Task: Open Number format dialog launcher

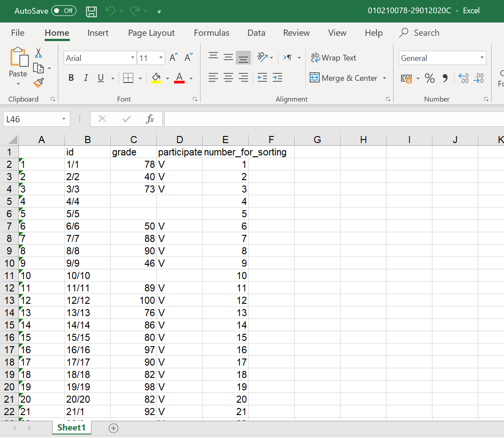Action: coord(486,99)
